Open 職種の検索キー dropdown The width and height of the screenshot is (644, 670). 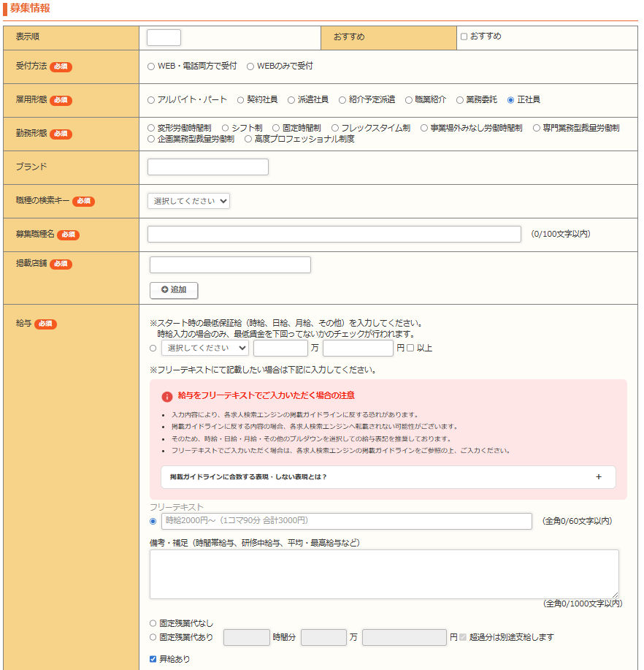[x=188, y=201]
